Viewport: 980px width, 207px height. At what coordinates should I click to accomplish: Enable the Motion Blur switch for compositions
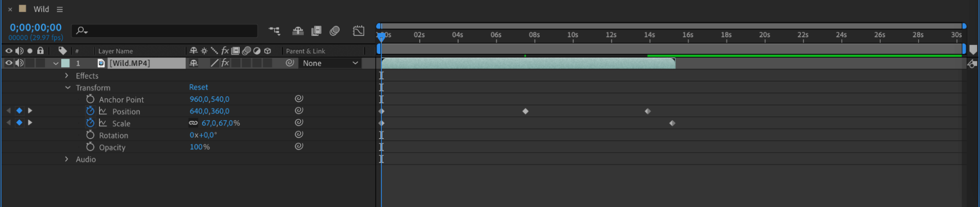(335, 31)
